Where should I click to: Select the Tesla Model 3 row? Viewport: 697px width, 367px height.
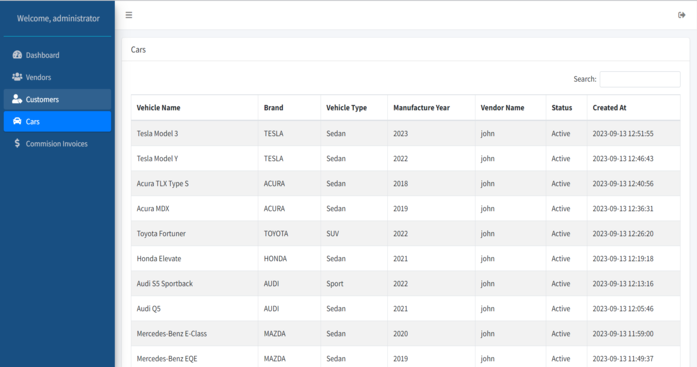pos(405,133)
